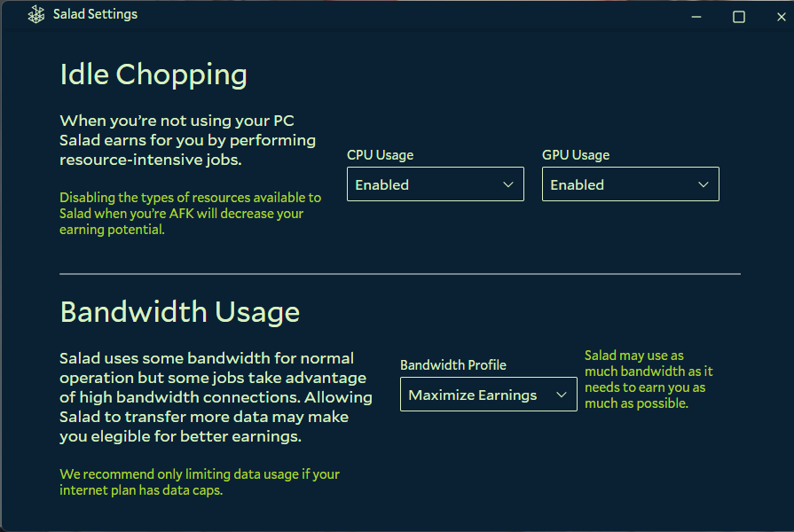Click the divider line between settings sections
The image size is (794, 532).
click(399, 274)
